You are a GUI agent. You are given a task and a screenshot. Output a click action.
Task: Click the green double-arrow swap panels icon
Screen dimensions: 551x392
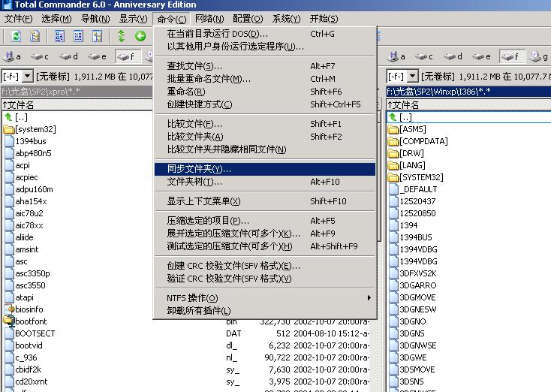click(121, 36)
